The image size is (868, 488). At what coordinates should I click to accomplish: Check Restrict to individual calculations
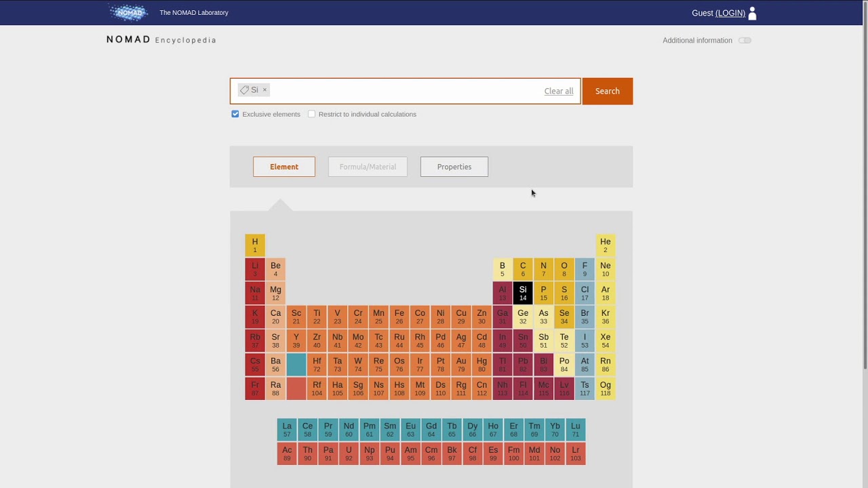pyautogui.click(x=312, y=114)
